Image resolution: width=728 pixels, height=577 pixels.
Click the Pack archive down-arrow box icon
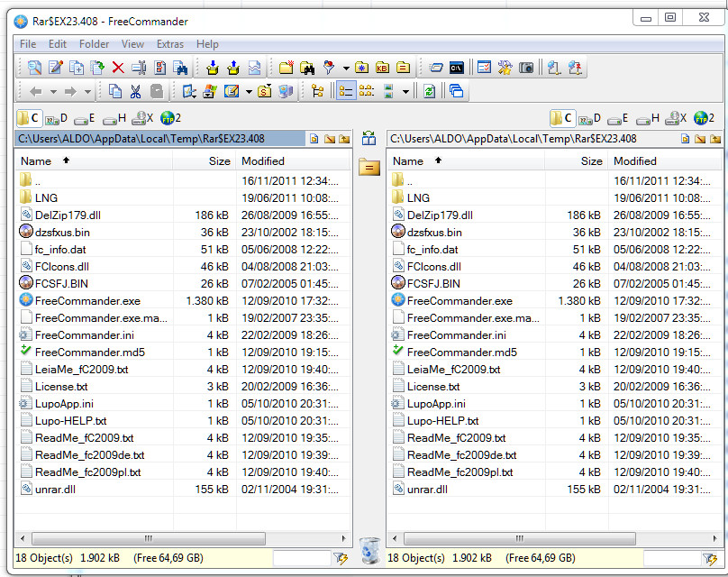pyautogui.click(x=213, y=68)
